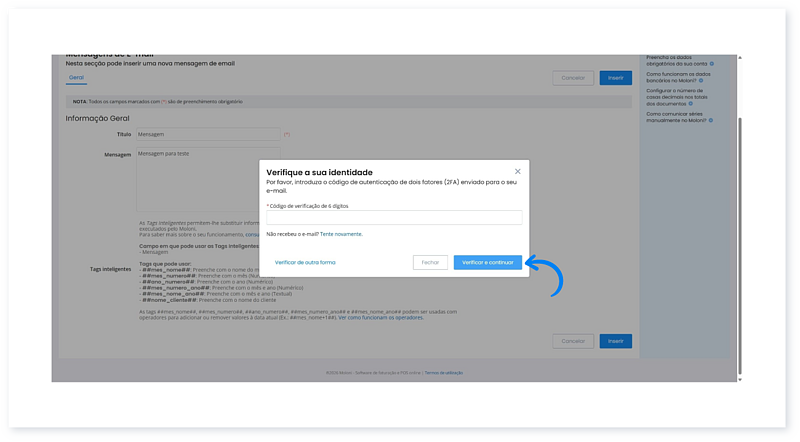Close the identity verification dialog with X
Screen dimensions: 800x442
pyautogui.click(x=517, y=172)
